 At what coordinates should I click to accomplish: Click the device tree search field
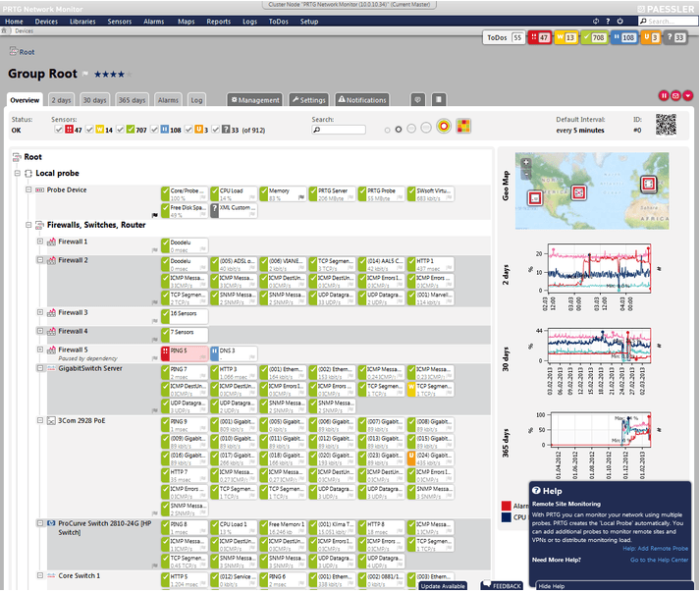coord(339,130)
